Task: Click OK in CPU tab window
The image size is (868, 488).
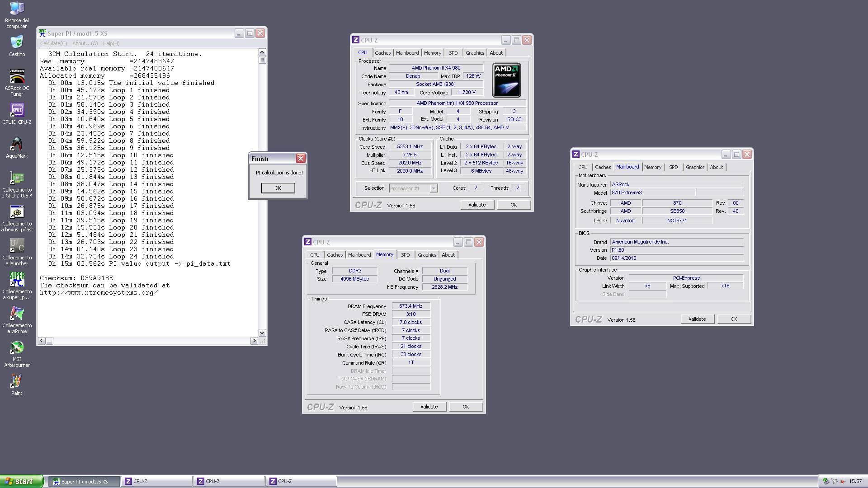Action: (514, 205)
